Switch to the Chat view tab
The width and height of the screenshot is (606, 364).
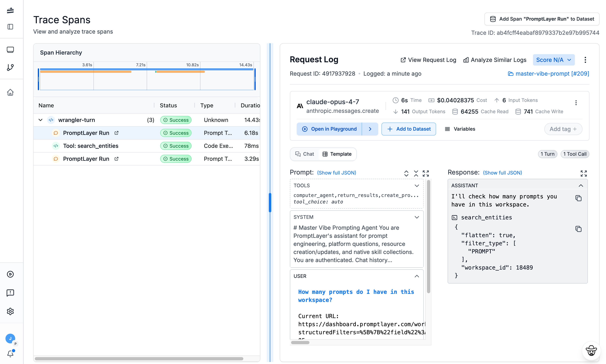tap(304, 154)
